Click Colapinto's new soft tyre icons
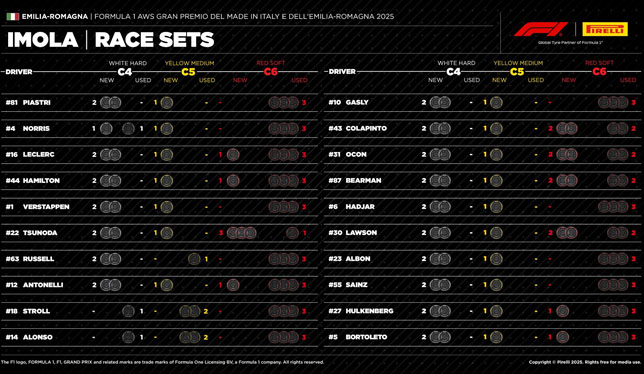The height and width of the screenshot is (374, 644). (x=567, y=128)
